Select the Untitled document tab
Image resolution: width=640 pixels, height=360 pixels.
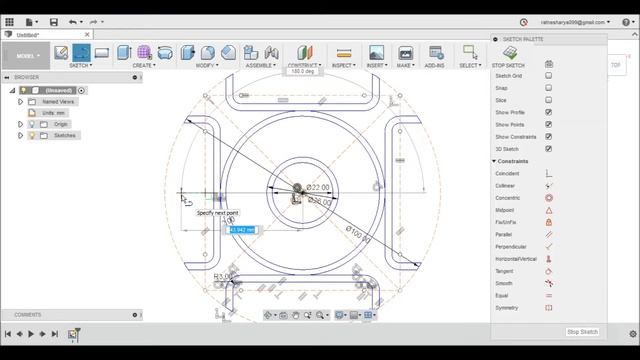click(x=47, y=35)
